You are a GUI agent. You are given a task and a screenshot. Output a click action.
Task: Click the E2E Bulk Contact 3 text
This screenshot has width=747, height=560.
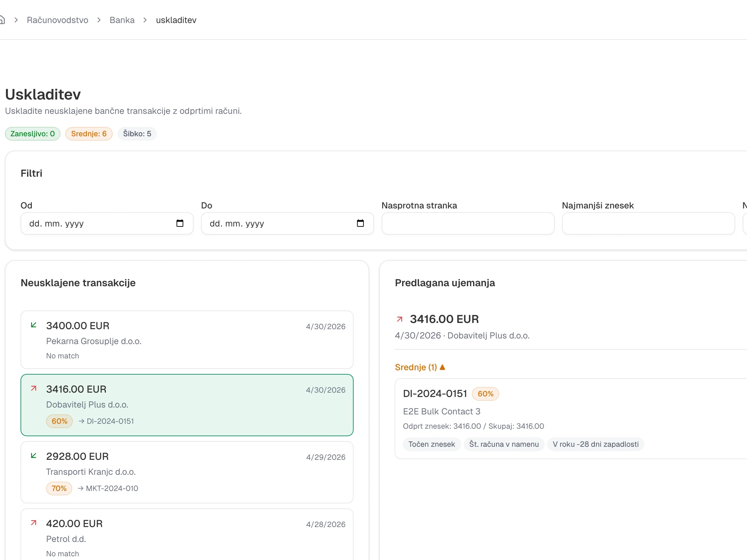click(x=441, y=411)
